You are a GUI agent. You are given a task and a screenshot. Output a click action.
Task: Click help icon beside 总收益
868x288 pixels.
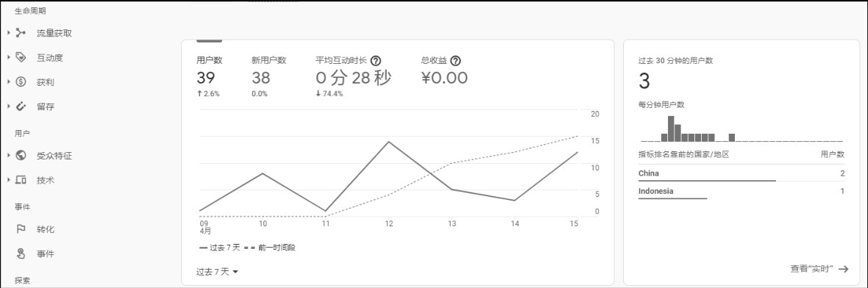(x=455, y=61)
